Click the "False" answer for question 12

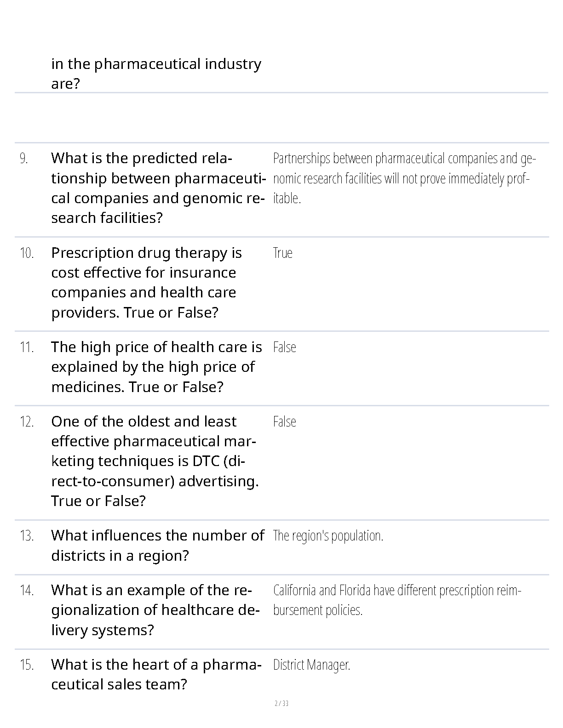284,422
